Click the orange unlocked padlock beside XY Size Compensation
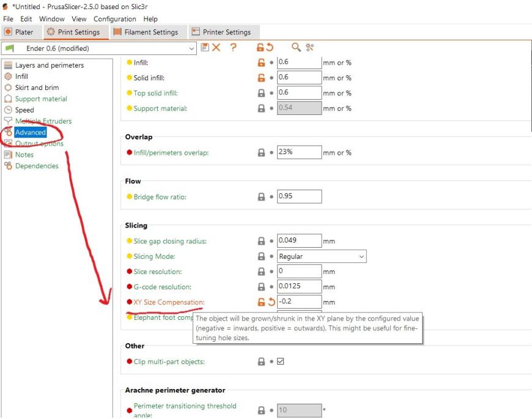Viewport: 532px width, 419px height. pos(261,302)
